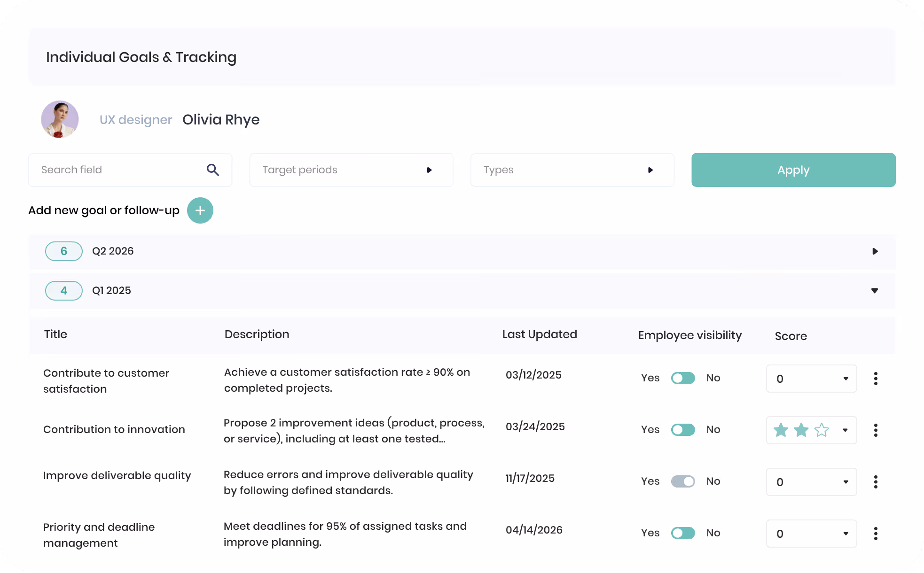Open star score dropdown for Contribution to innovation
This screenshot has width=924, height=573.
coord(812,430)
